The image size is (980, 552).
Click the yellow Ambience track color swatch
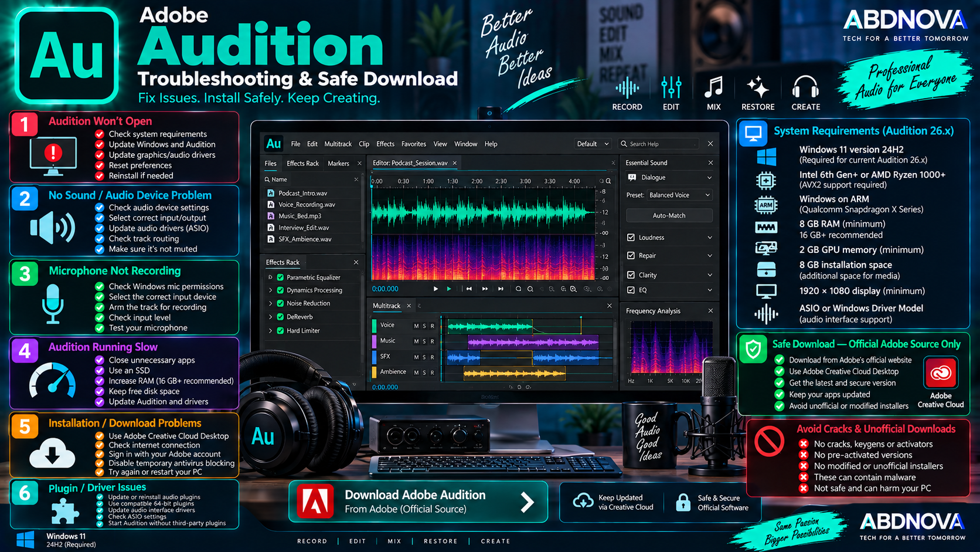375,372
